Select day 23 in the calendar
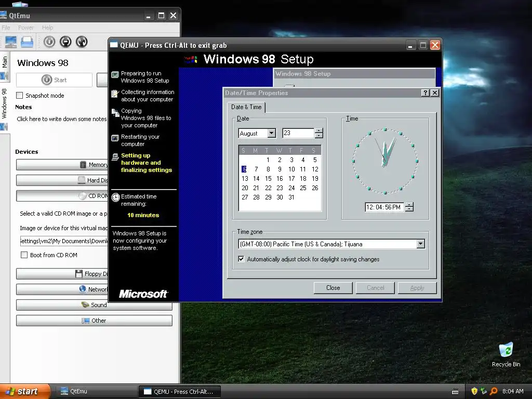This screenshot has height=399, width=532. pos(280,188)
